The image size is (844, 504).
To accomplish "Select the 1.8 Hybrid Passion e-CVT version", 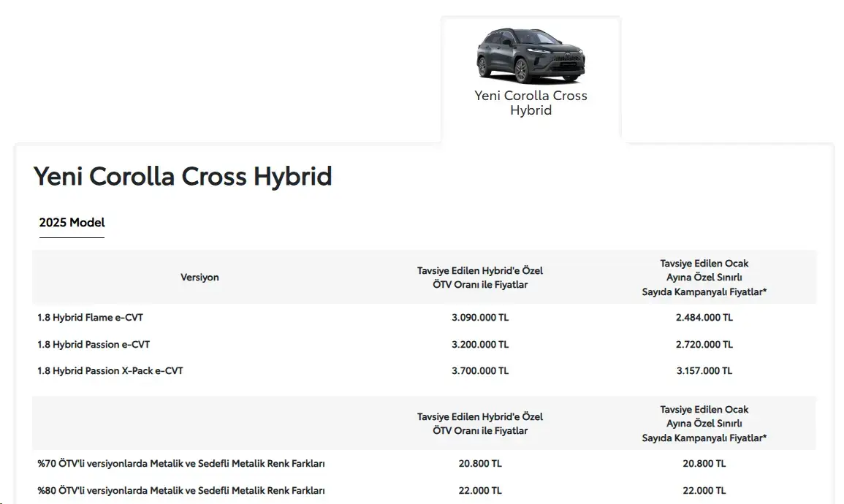I will point(93,344).
